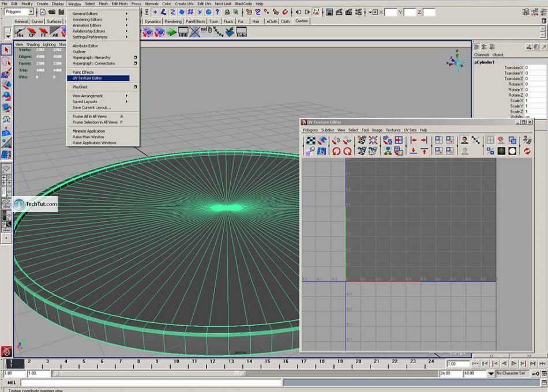Expand Animation Editors submenu
Screen dimensions: 548x392
(x=100, y=25)
